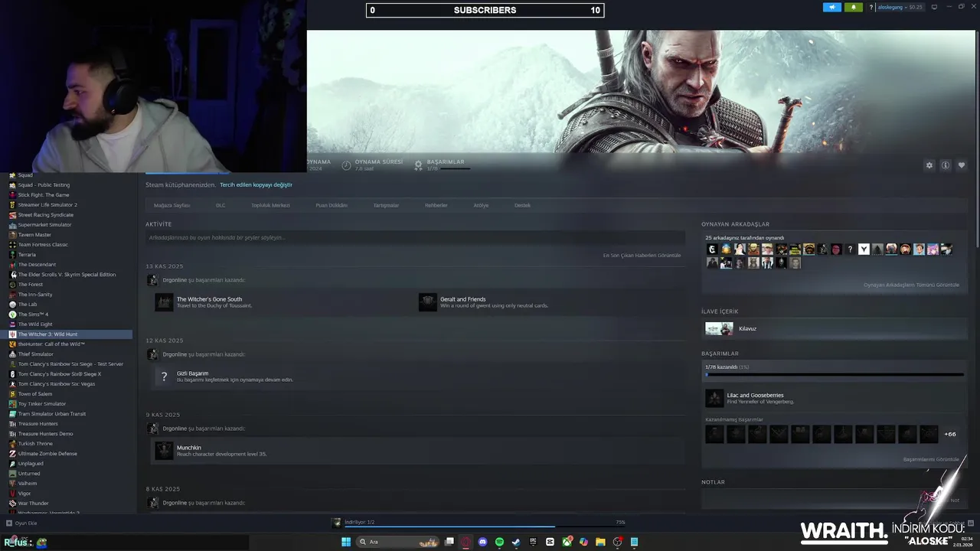This screenshot has width=980, height=551.
Task: Open Discord from taskbar
Action: [482, 542]
